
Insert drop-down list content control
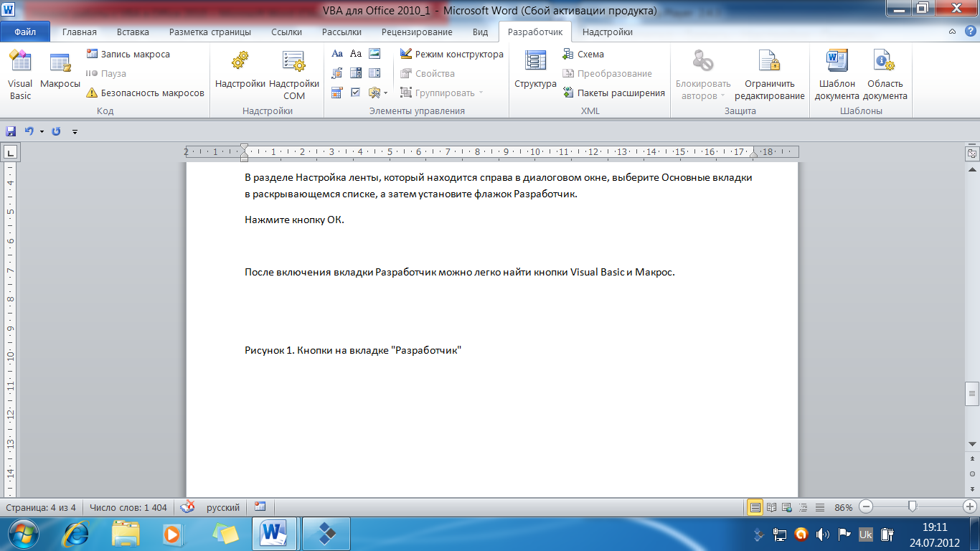coord(374,73)
